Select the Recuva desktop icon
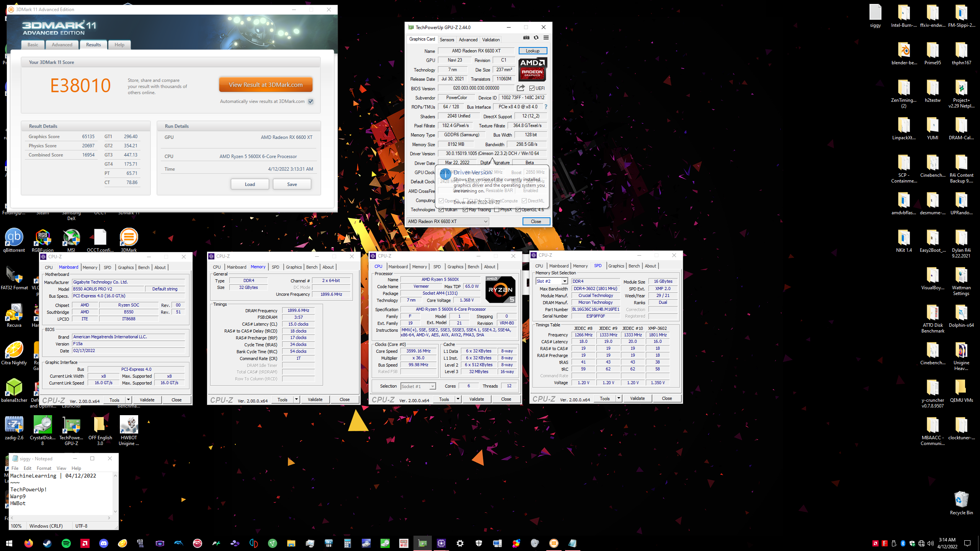The width and height of the screenshot is (980, 551). click(14, 315)
